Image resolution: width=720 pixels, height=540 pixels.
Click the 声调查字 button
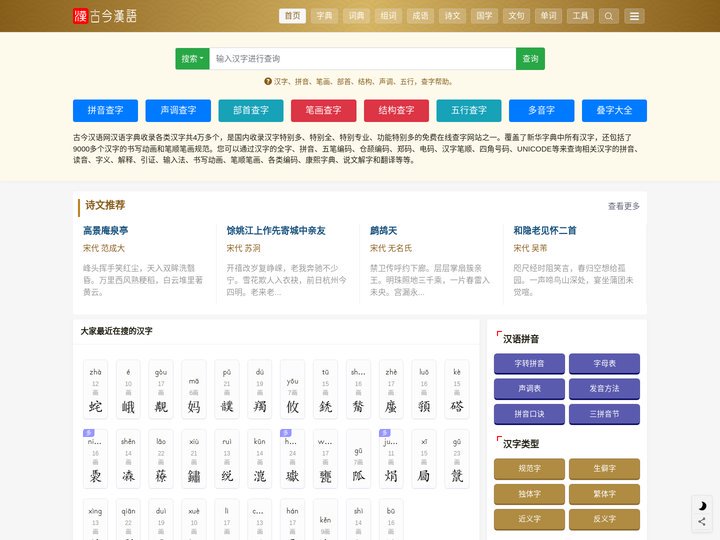pos(178,111)
